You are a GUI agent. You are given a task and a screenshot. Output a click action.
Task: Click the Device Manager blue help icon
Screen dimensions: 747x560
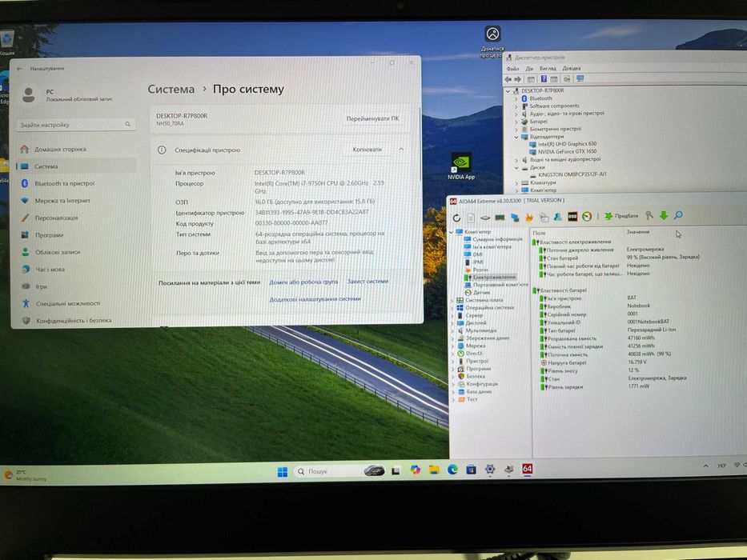click(544, 79)
